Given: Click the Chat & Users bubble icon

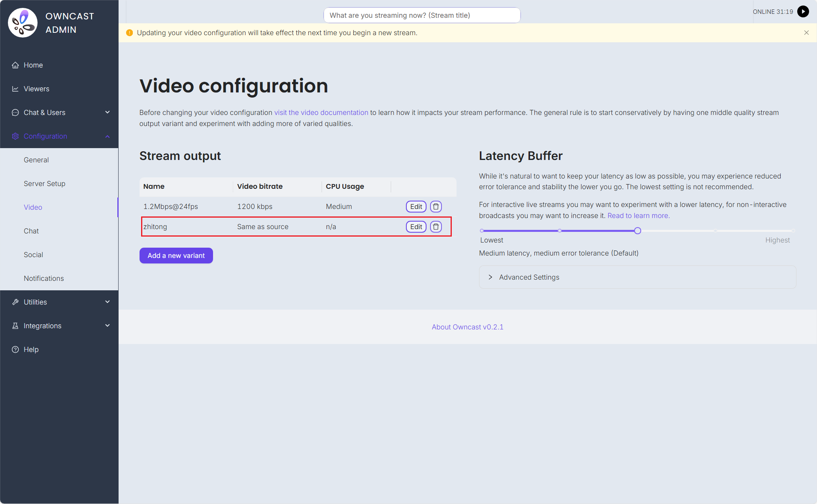Looking at the screenshot, I should pyautogui.click(x=15, y=113).
